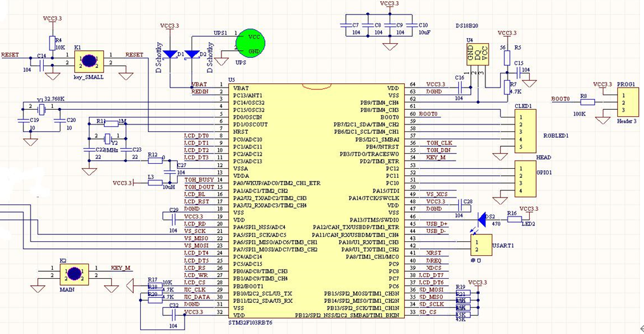This screenshot has width=644, height=334.
Task: Select the Y1 32.768K crystal
Action: 41,109
